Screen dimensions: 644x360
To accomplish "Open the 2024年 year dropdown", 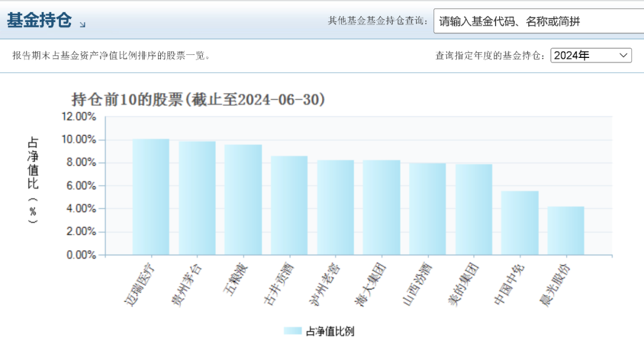I will [591, 55].
